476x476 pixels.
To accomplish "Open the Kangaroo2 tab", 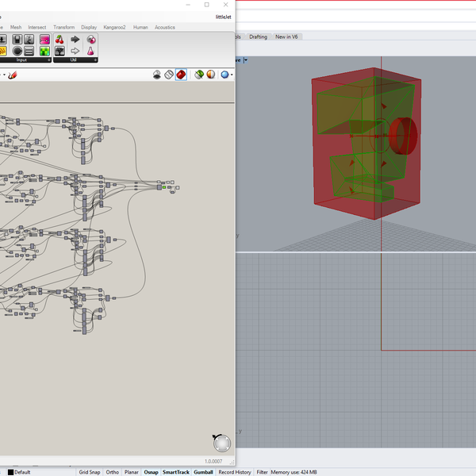I will 114,27.
